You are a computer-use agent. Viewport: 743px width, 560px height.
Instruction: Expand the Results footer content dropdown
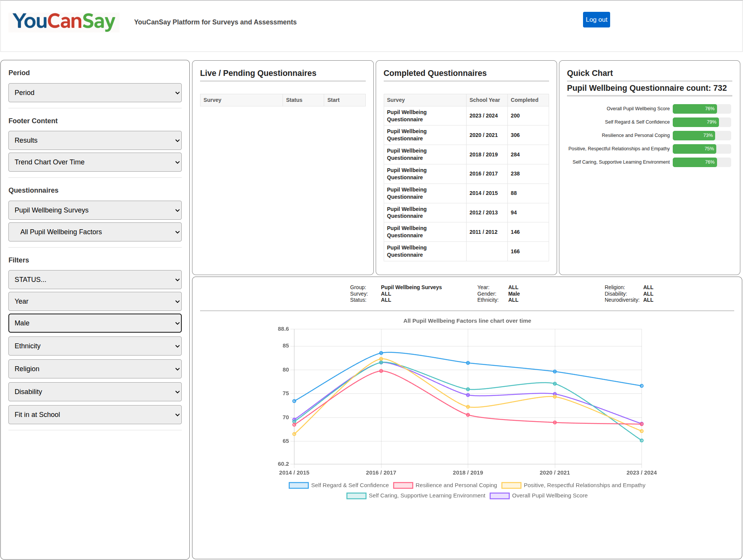95,140
